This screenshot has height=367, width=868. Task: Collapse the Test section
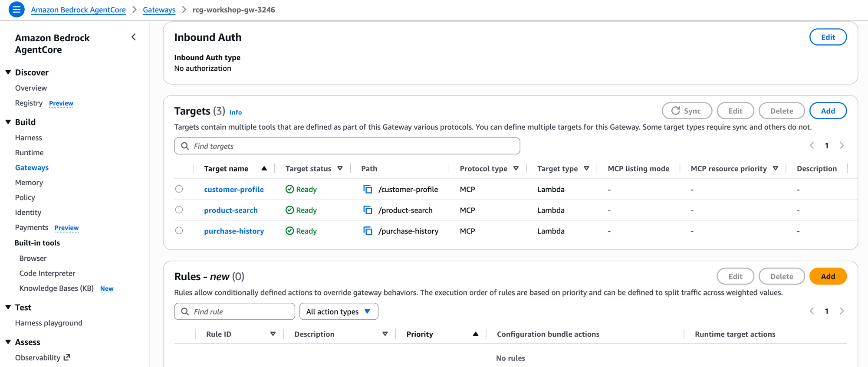(8, 307)
